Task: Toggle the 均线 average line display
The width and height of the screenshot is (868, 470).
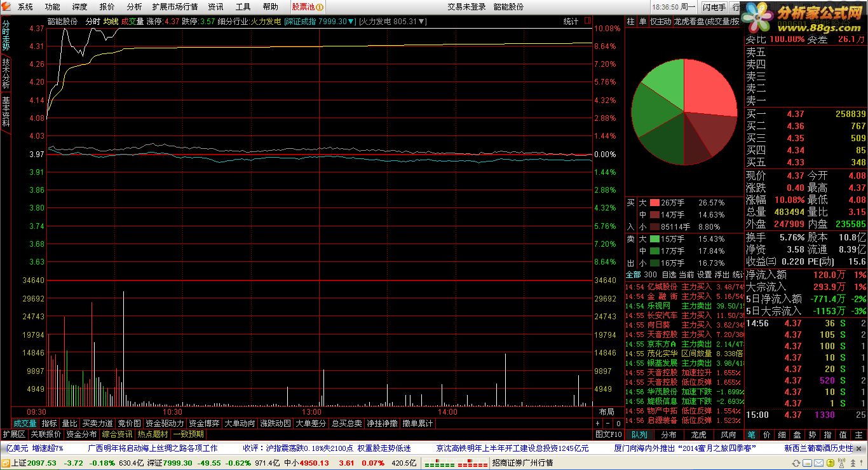Action: tap(111, 22)
